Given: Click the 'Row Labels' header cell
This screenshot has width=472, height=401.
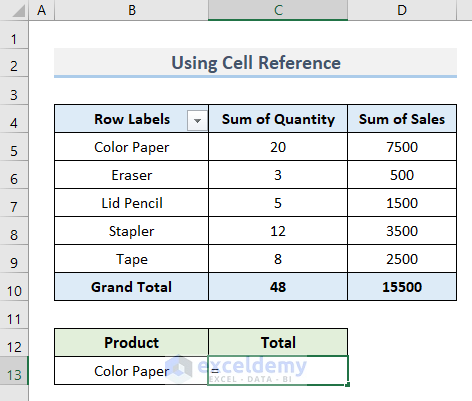Looking at the screenshot, I should [x=132, y=119].
